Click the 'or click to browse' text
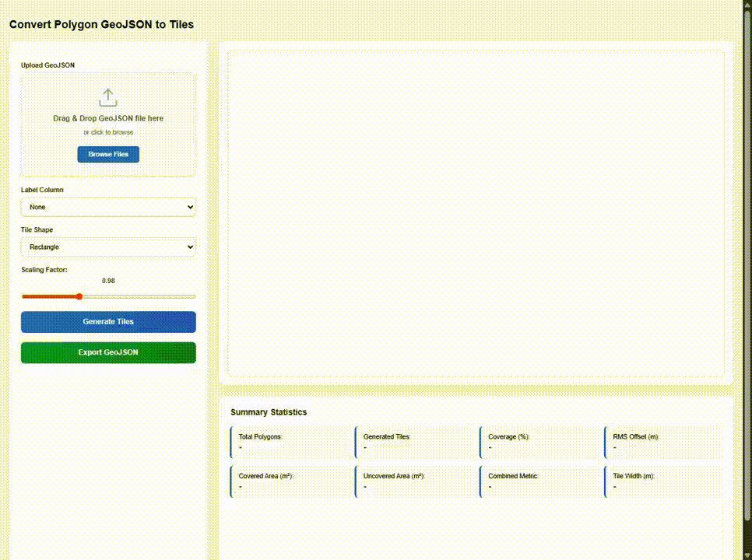 point(108,132)
